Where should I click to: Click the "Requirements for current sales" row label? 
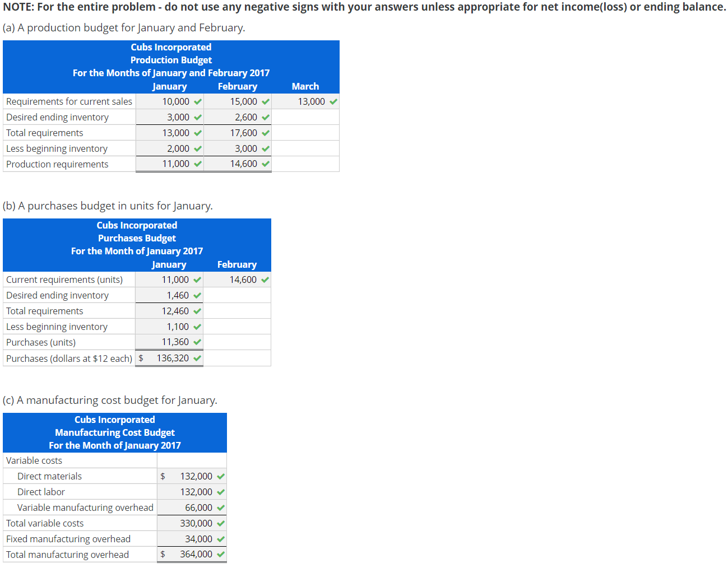coord(69,101)
